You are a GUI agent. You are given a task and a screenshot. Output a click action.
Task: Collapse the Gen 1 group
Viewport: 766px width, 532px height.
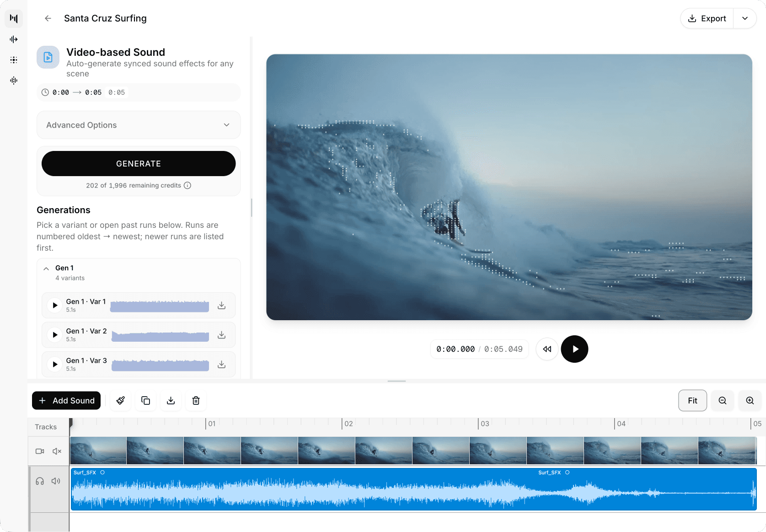click(x=46, y=269)
